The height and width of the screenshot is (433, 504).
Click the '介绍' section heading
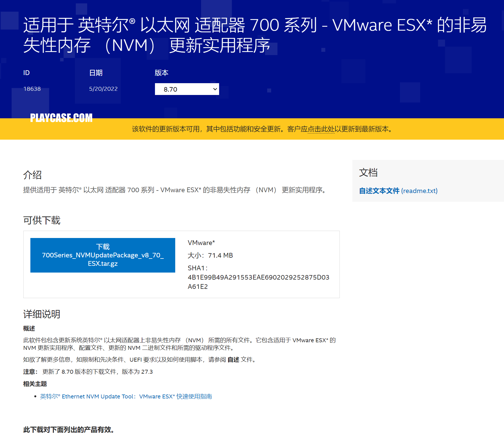click(x=32, y=175)
